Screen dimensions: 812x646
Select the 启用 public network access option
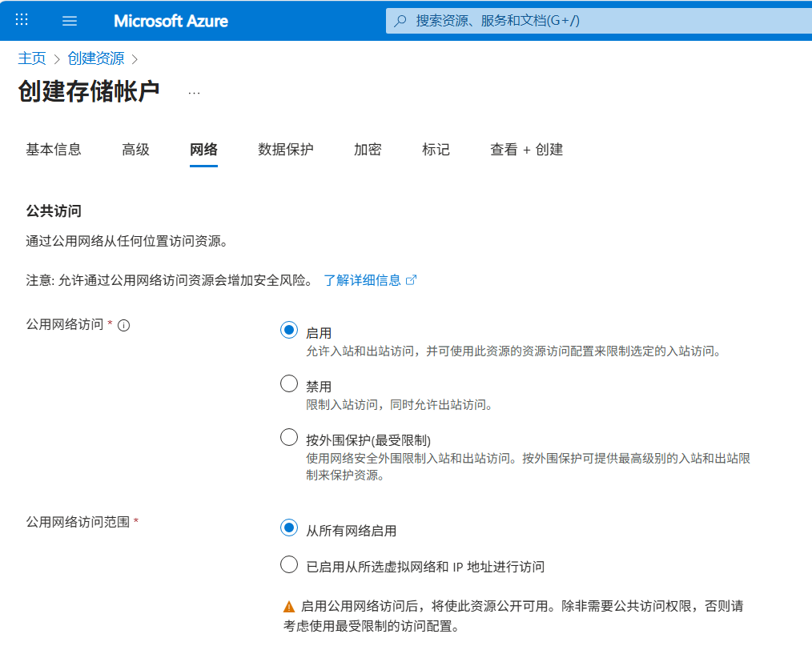(x=289, y=330)
